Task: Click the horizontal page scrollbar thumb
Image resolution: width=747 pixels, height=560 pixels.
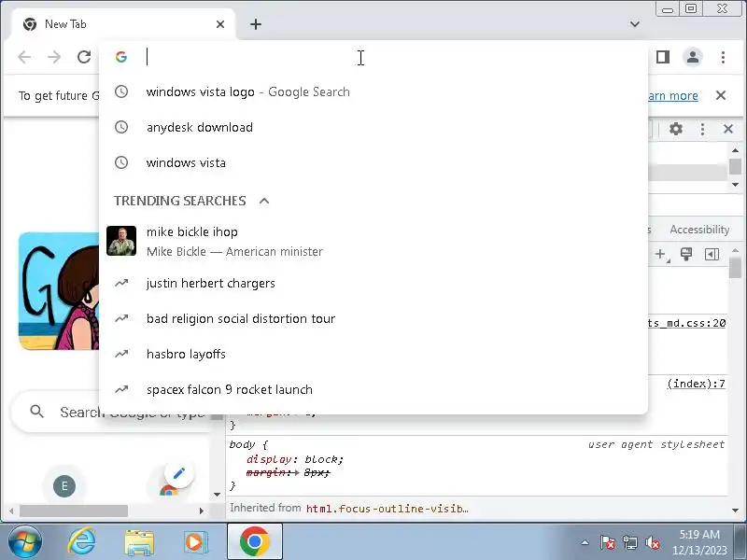Action: pyautogui.click(x=74, y=511)
